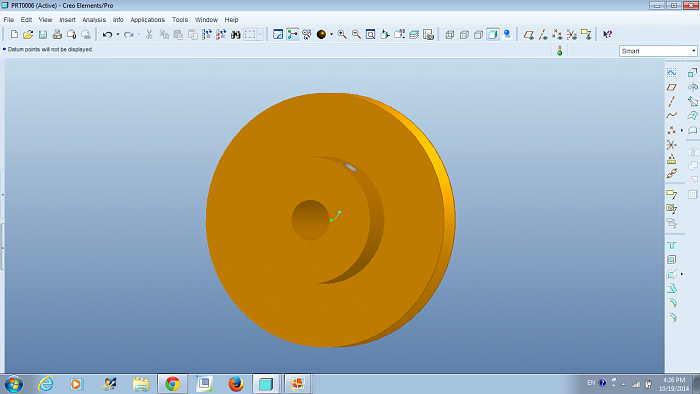Click the Refit to screen icon
The image size is (700, 394).
[371, 34]
